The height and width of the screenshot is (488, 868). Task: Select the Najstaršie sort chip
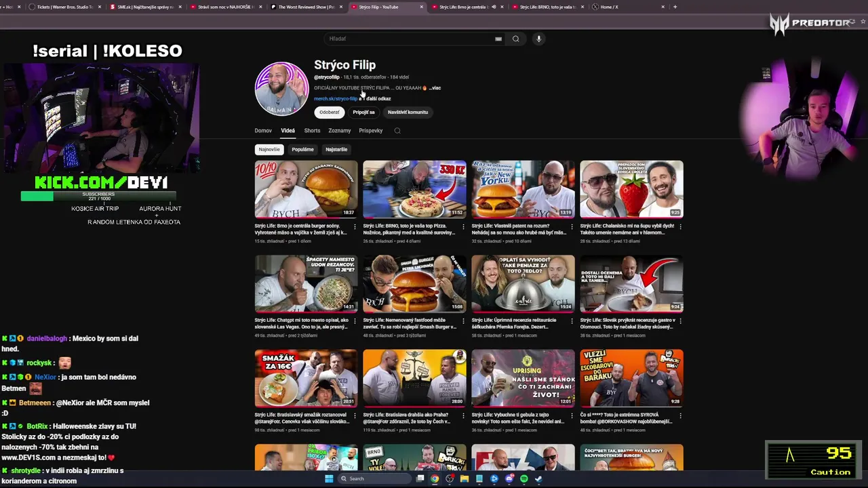pyautogui.click(x=336, y=149)
